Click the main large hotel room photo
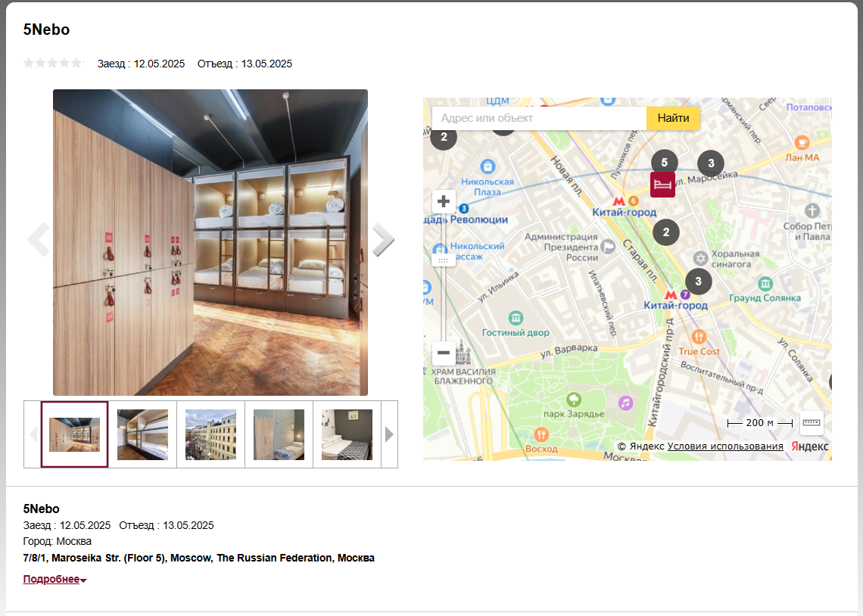Screen dimensions: 863x616 point(210,243)
